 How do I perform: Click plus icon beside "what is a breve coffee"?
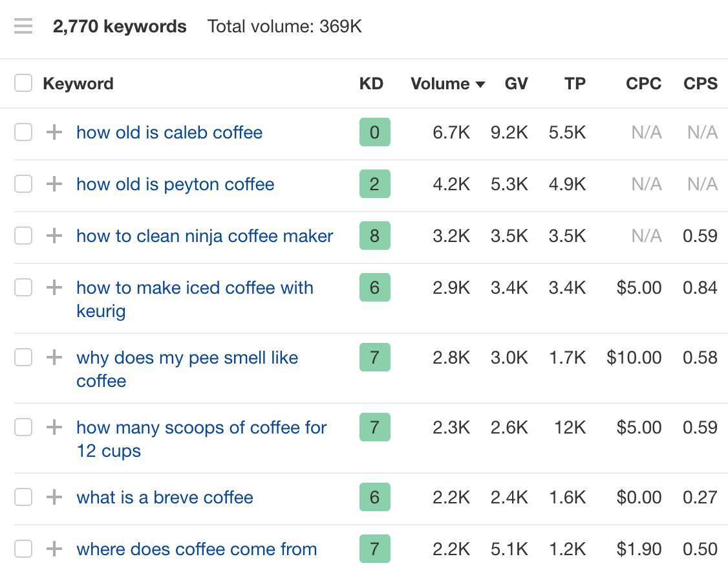54,497
